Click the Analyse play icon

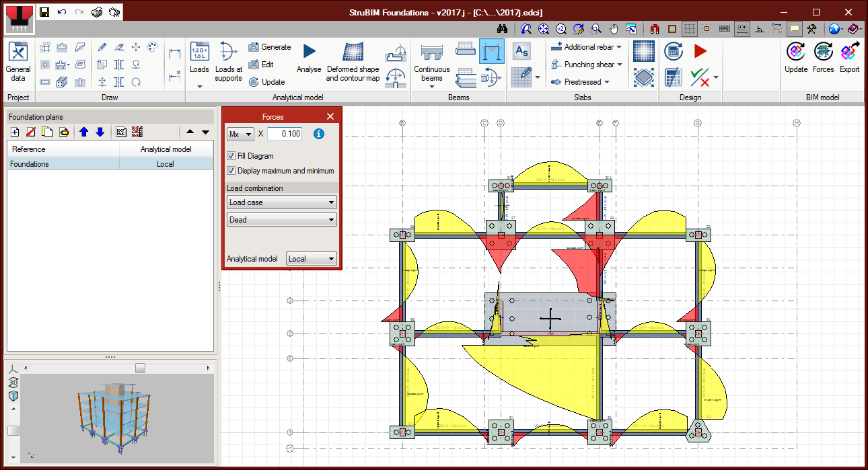click(x=309, y=52)
